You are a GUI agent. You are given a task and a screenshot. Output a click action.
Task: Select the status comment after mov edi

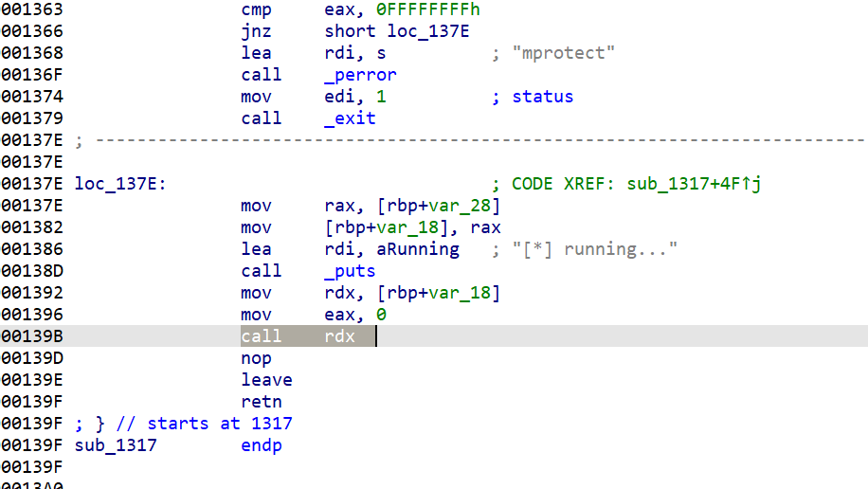[542, 97]
